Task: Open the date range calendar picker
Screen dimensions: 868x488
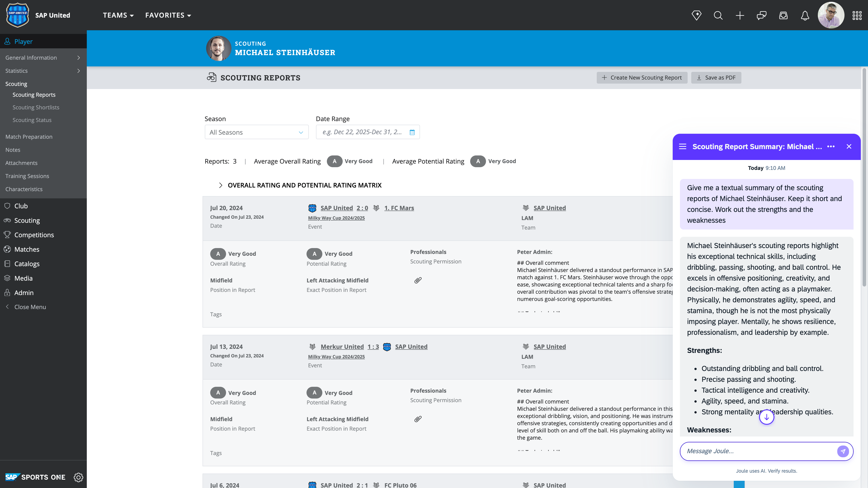Action: (412, 132)
